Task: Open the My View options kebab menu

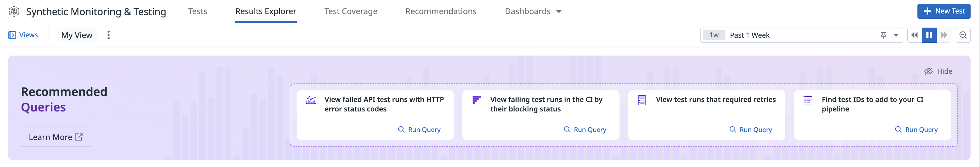Action: (108, 35)
